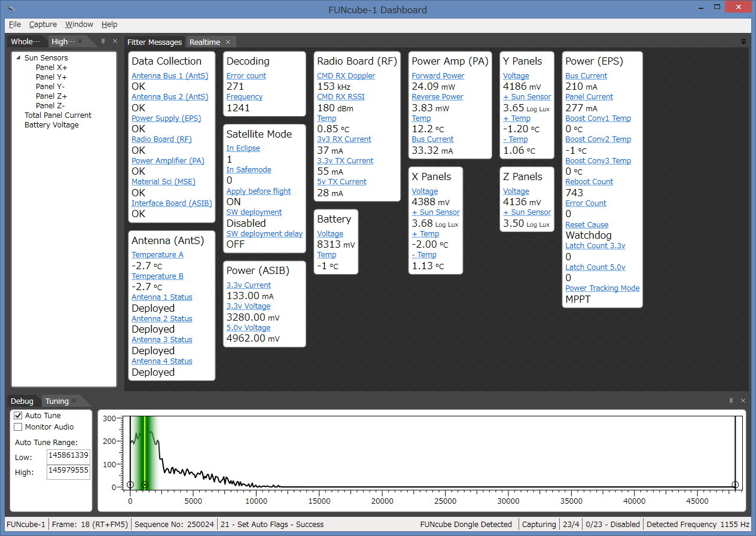Uncheck the Auto Tune checkbox

(x=18, y=416)
